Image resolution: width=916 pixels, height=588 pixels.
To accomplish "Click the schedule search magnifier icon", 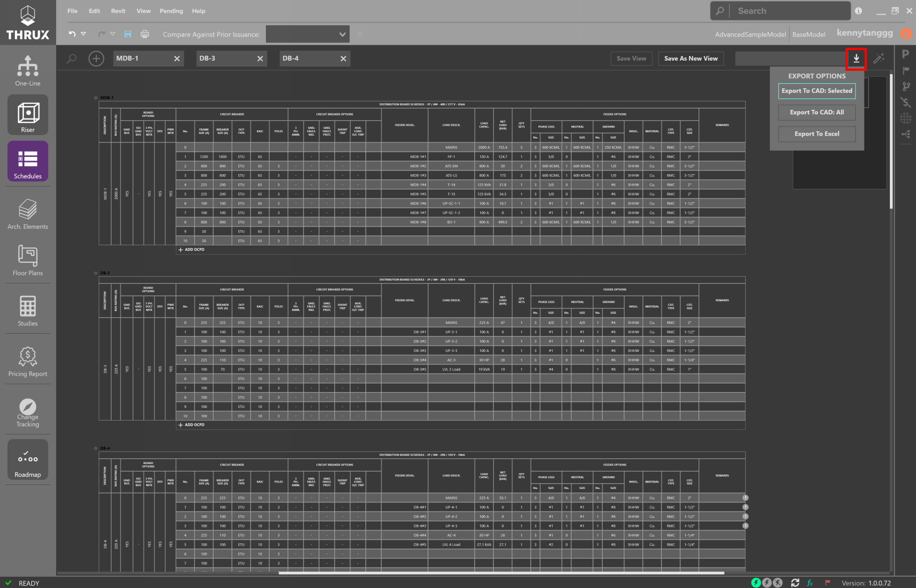I will click(71, 58).
